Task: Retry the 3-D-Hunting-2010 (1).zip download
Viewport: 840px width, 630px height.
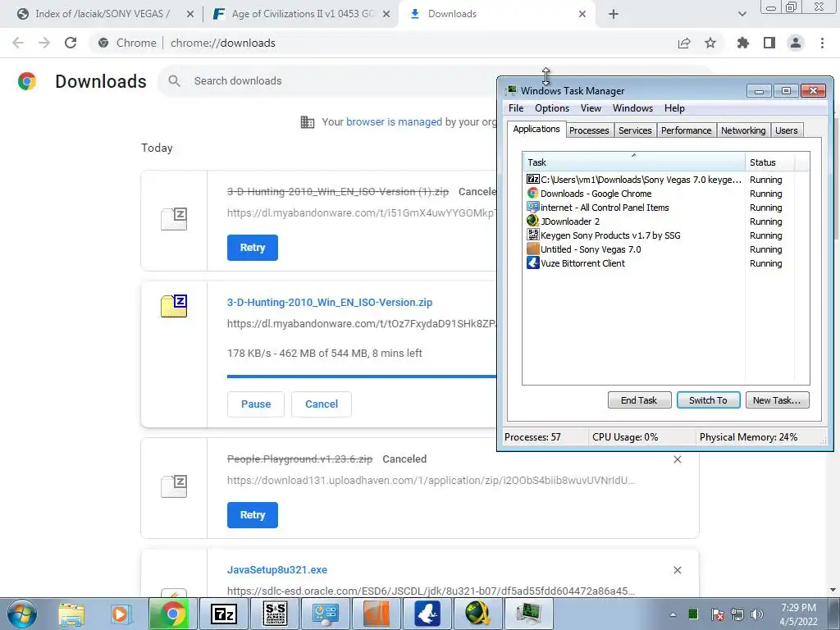Action: (253, 248)
